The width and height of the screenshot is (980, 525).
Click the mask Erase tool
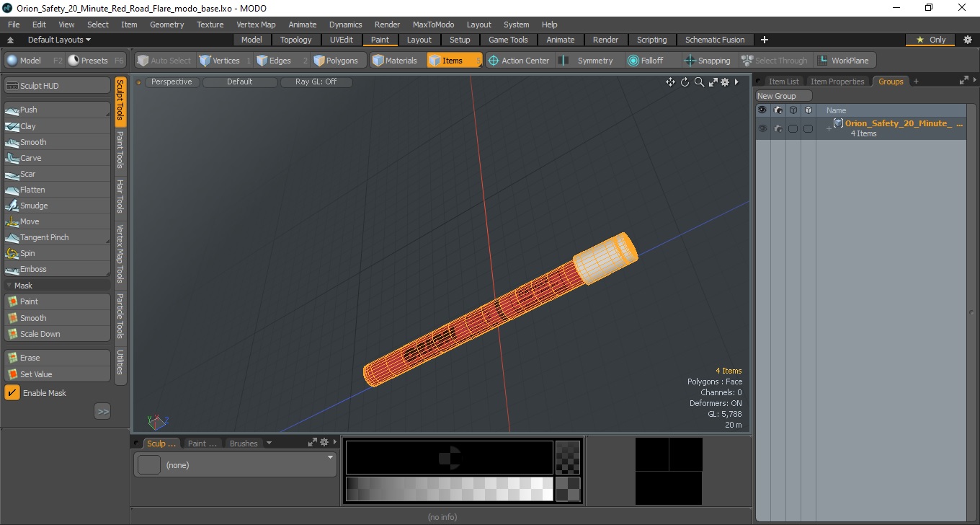point(57,358)
